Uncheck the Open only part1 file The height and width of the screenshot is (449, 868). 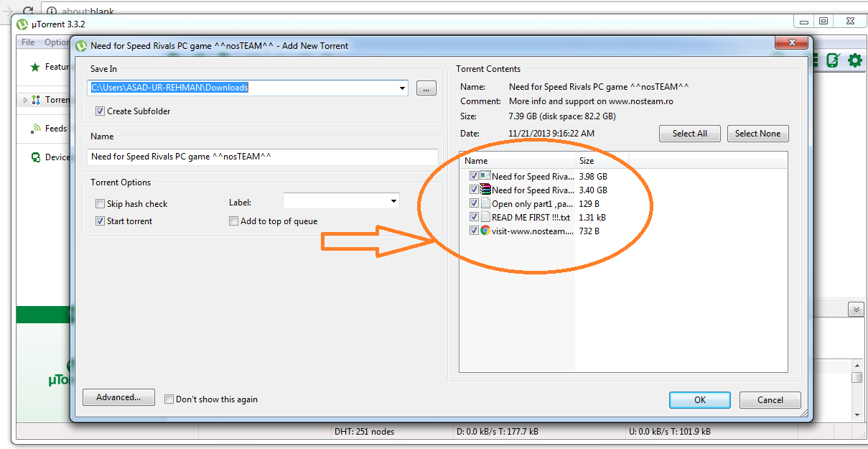coord(474,203)
